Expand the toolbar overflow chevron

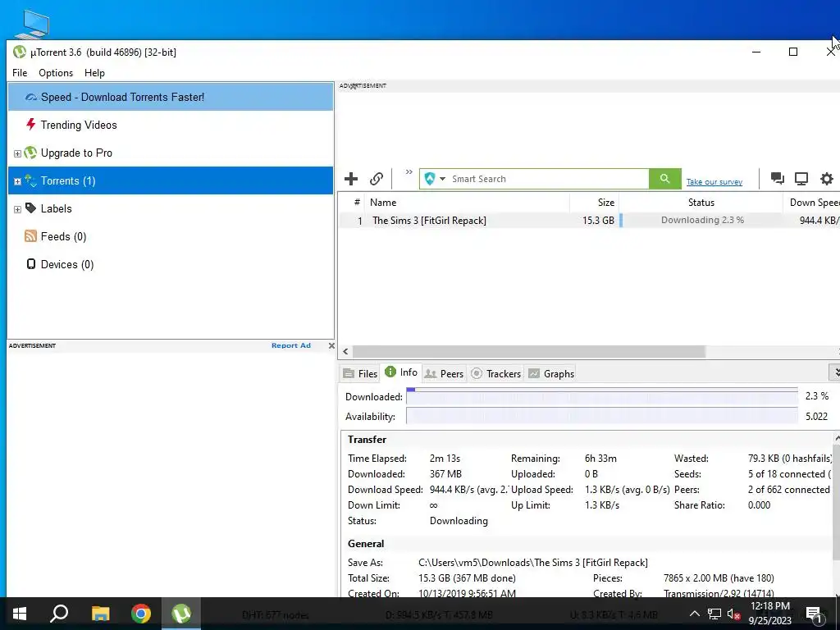[409, 172]
